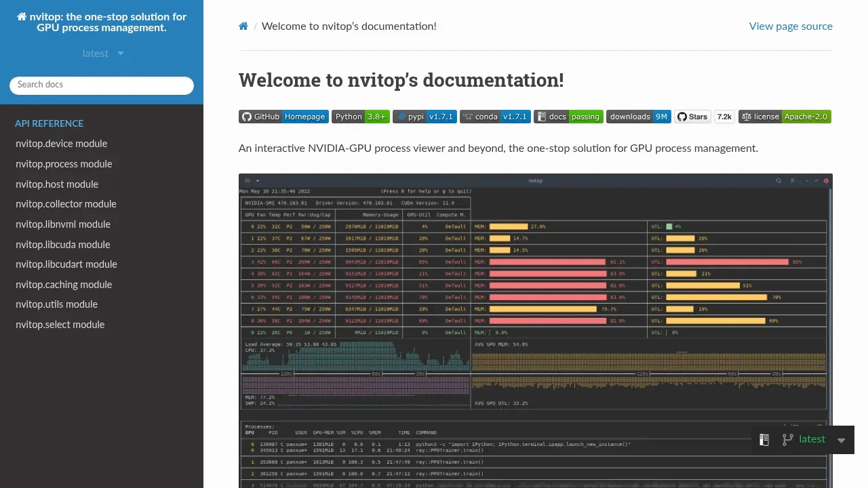This screenshot has height=488, width=868.
Task: Open nvitop.libcudart module page
Action: coord(102,264)
